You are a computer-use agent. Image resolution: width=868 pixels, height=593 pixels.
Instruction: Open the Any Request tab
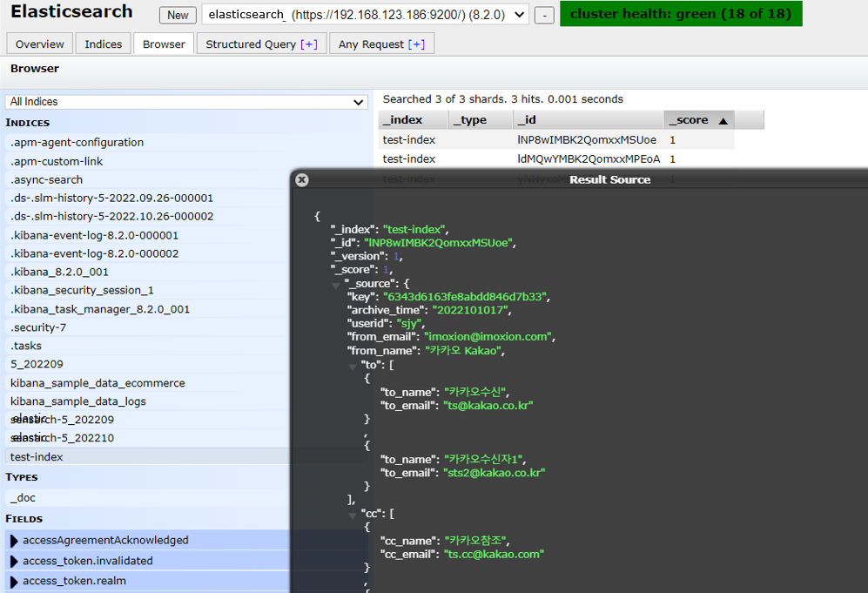pyautogui.click(x=381, y=44)
